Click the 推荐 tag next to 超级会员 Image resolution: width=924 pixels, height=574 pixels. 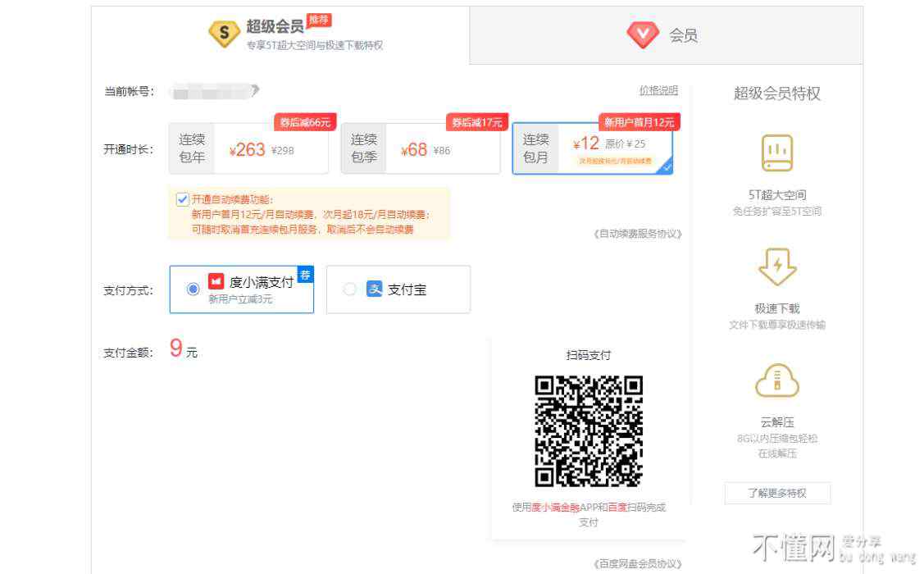(x=319, y=20)
